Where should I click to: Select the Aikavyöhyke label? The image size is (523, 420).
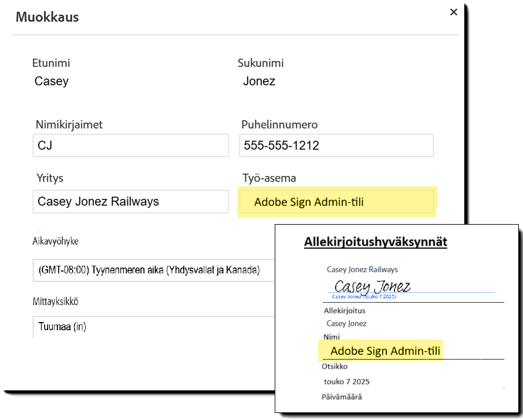coord(55,241)
